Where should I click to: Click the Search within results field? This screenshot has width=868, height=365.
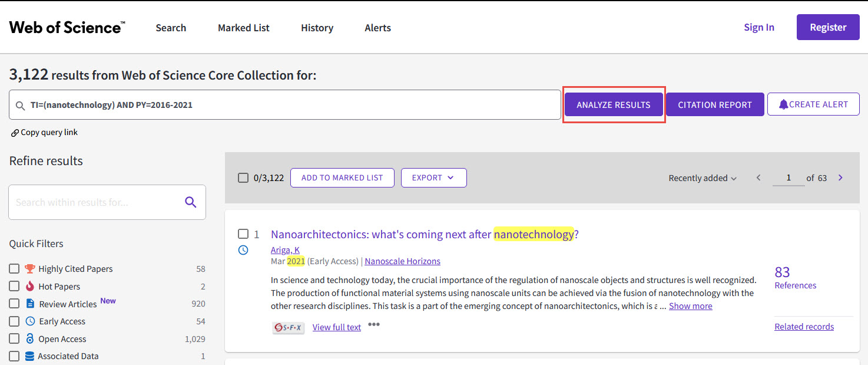[x=107, y=202]
